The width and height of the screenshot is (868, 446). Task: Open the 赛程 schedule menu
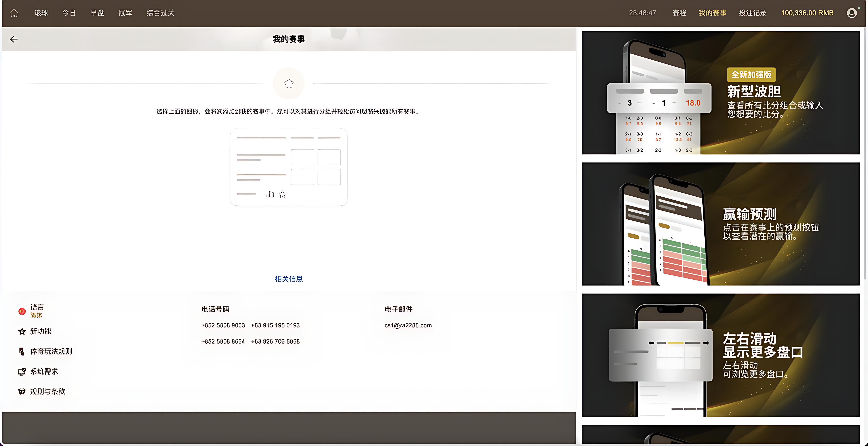pos(679,13)
